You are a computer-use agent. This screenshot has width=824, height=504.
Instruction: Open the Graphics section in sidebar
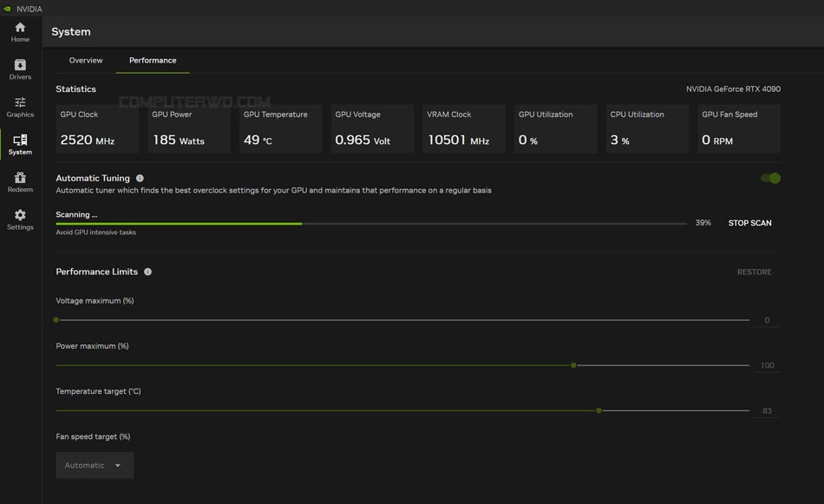pyautogui.click(x=20, y=108)
